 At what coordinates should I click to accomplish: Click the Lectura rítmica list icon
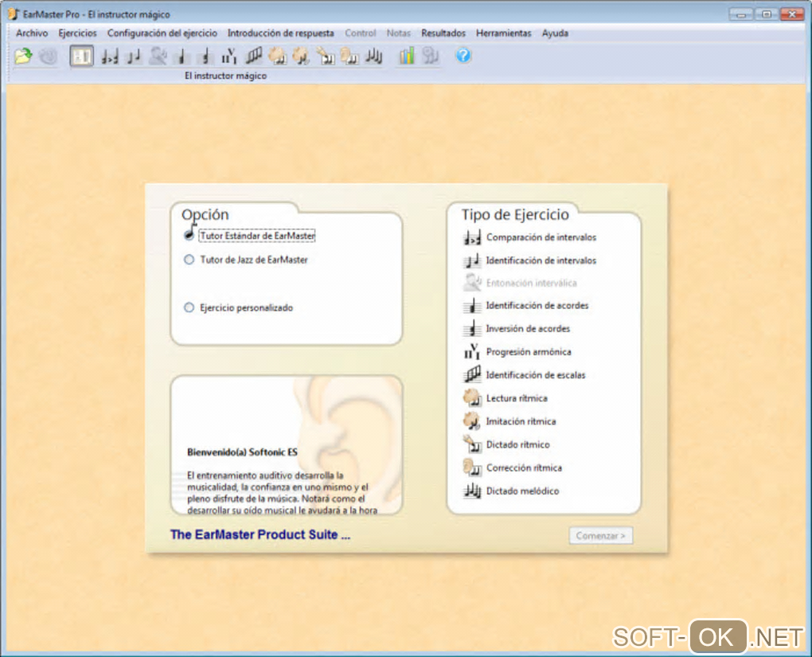click(x=472, y=398)
